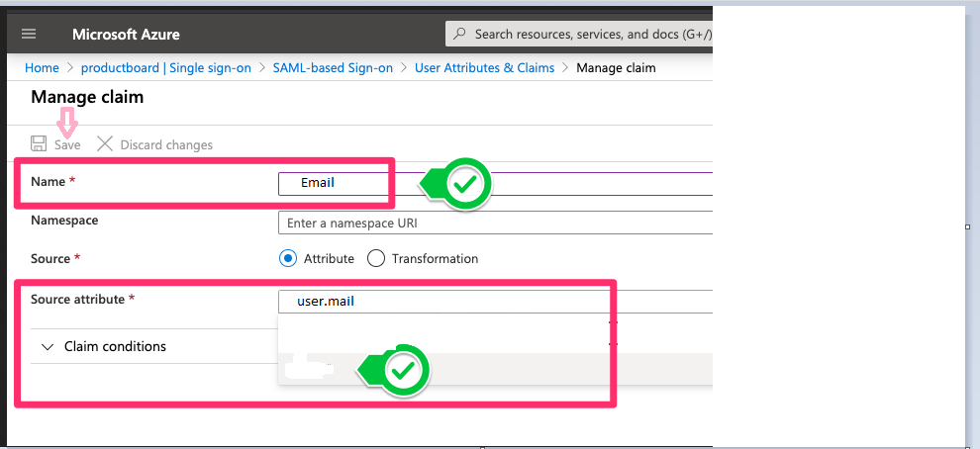Click the green checkmark beside Name field
This screenshot has height=449, width=980.
[465, 184]
